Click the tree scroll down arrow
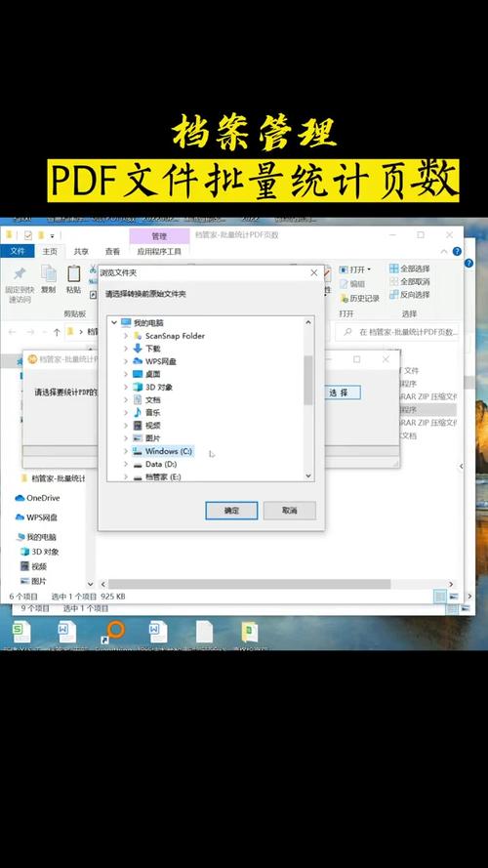This screenshot has height=868, width=488. click(308, 475)
